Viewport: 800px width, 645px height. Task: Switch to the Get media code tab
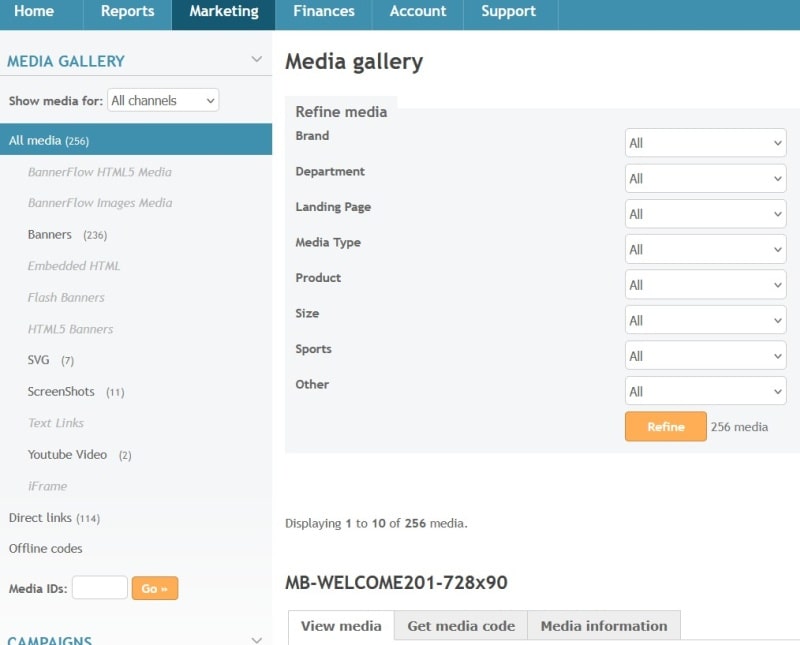click(x=461, y=626)
